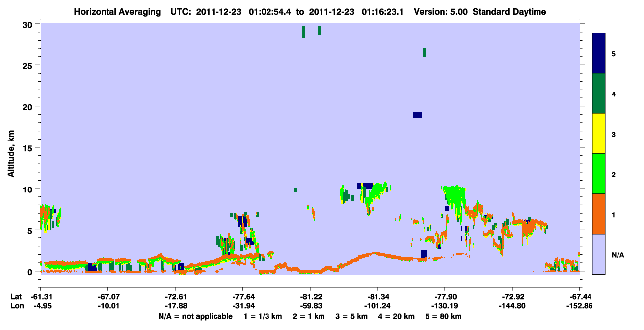The height and width of the screenshot is (330, 644).
Task: Click longitude value "-144.80"
Action: pyautogui.click(x=512, y=306)
